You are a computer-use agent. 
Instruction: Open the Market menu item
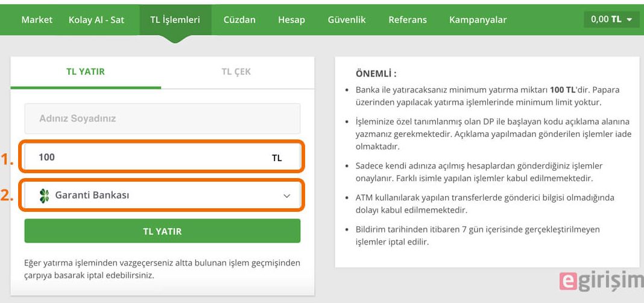37,20
